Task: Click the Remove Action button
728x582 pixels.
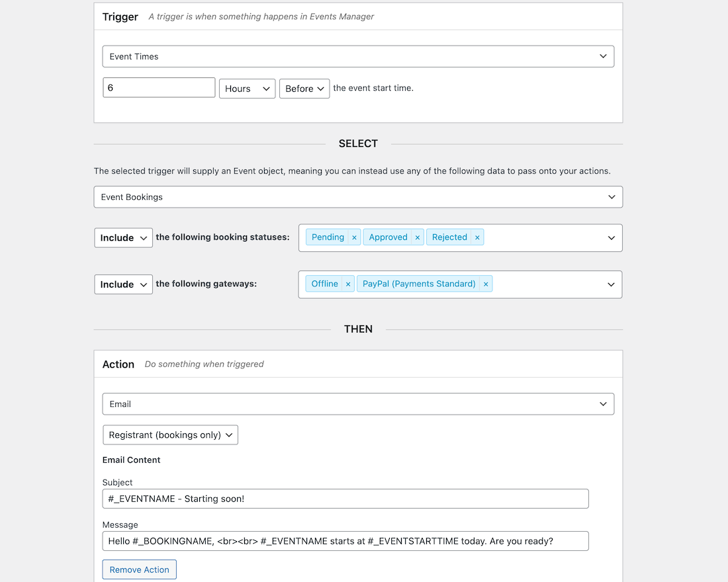Action: point(139,569)
